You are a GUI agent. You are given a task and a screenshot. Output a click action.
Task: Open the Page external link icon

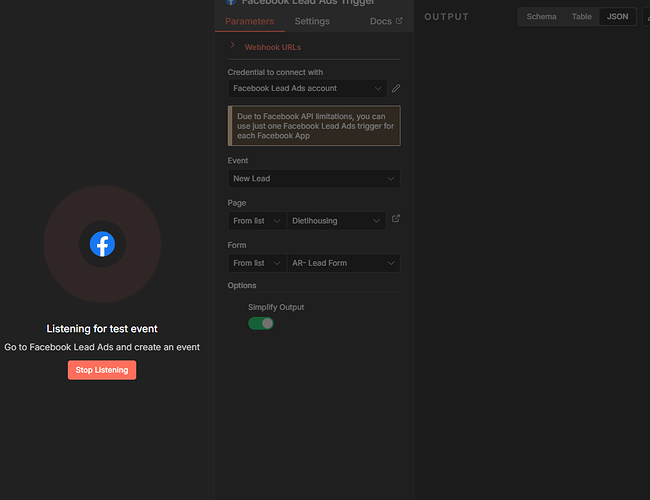coord(396,218)
